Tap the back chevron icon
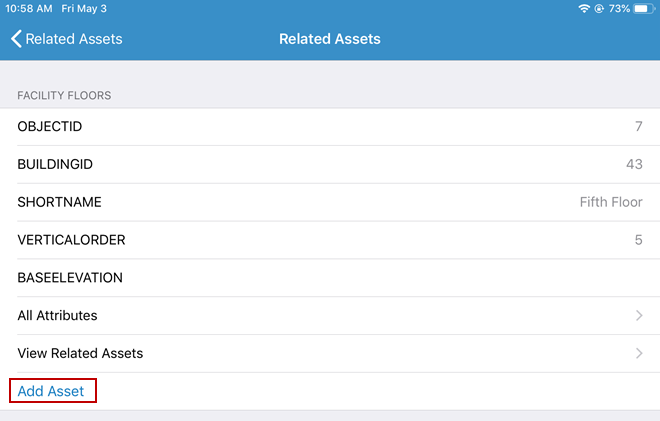Image resolution: width=660 pixels, height=421 pixels. (16, 39)
